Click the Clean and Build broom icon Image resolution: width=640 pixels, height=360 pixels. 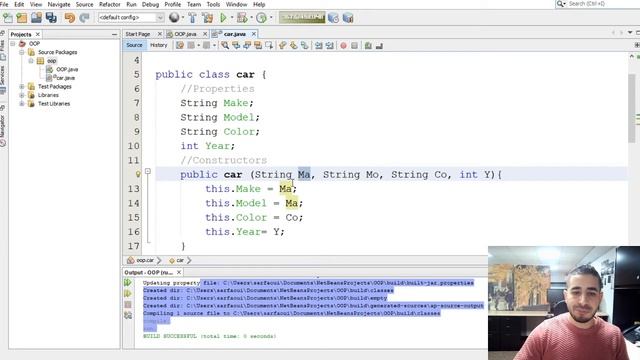click(207, 18)
